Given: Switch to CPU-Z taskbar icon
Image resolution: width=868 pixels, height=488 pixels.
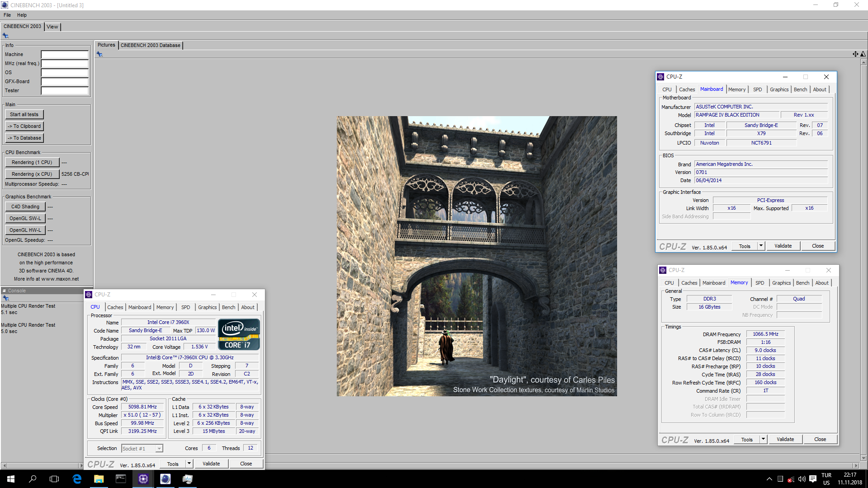Looking at the screenshot, I should coord(143,479).
